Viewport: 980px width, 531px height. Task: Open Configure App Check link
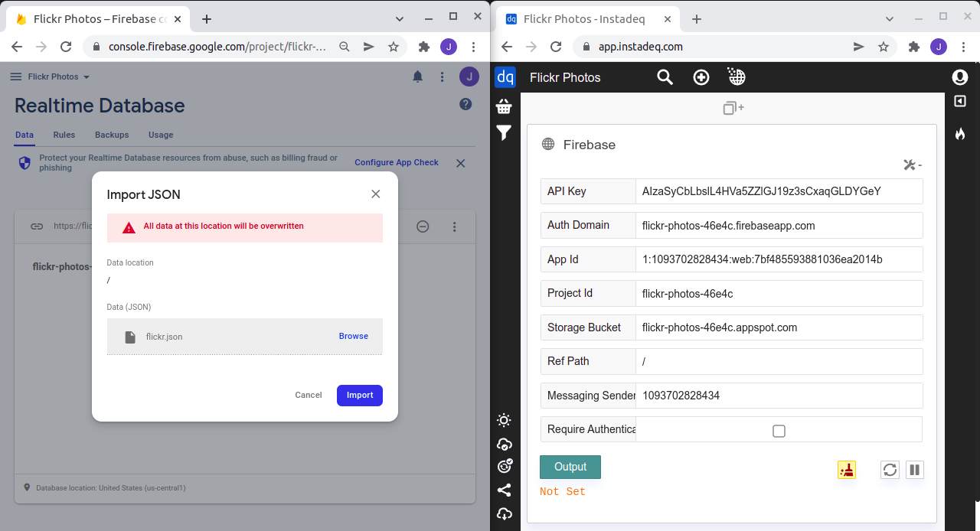(397, 163)
